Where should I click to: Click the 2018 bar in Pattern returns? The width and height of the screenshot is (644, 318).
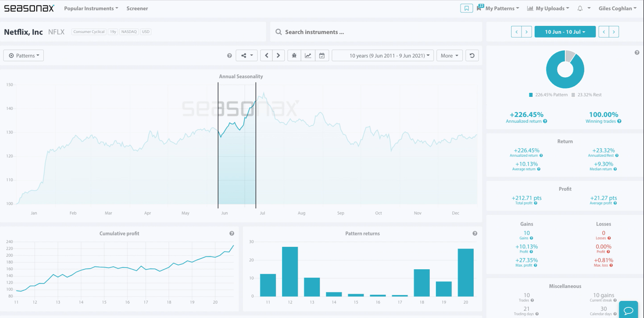(422, 283)
